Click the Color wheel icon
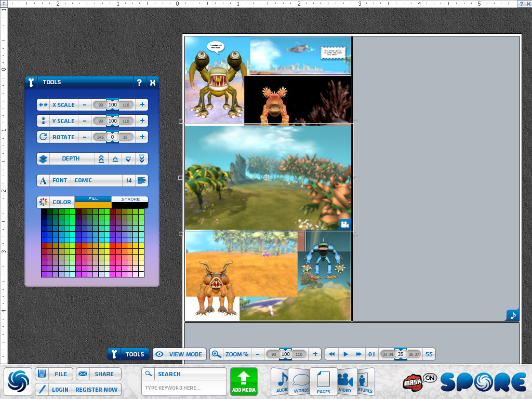The height and width of the screenshot is (399, 532). tap(44, 202)
